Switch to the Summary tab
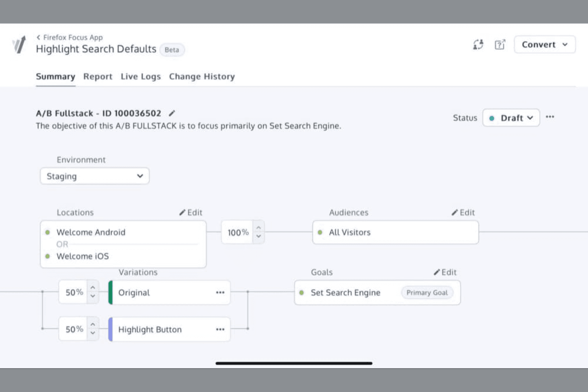Image resolution: width=588 pixels, height=392 pixels. 55,76
